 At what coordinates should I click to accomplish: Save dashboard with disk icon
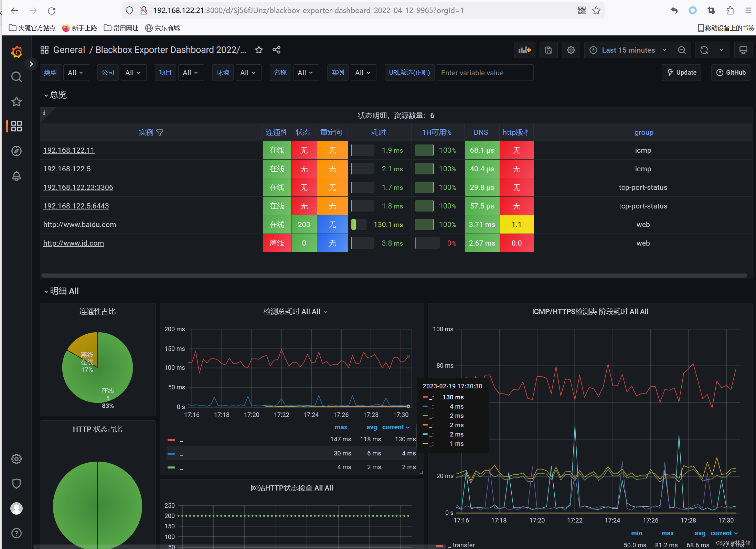click(549, 50)
